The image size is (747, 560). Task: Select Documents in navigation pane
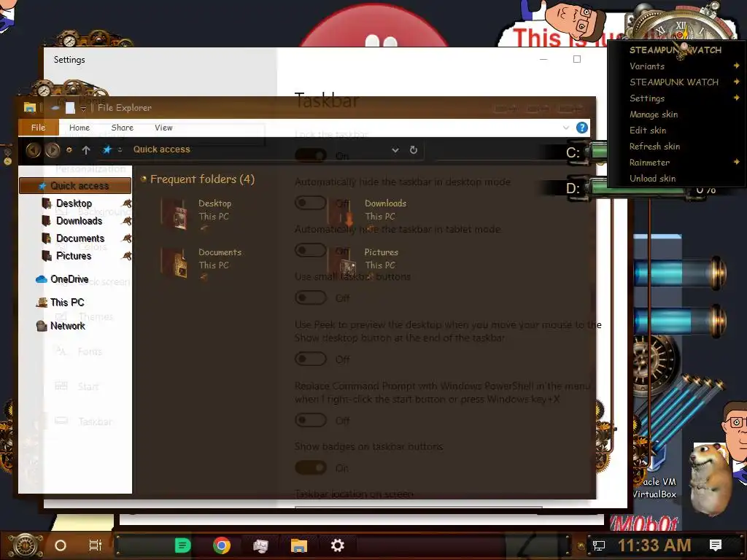point(80,238)
